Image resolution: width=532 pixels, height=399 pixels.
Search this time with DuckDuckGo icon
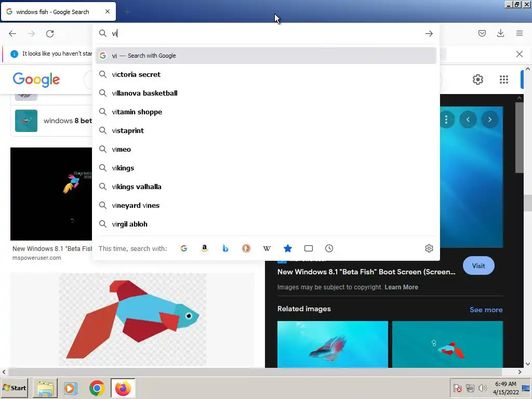tap(246, 248)
